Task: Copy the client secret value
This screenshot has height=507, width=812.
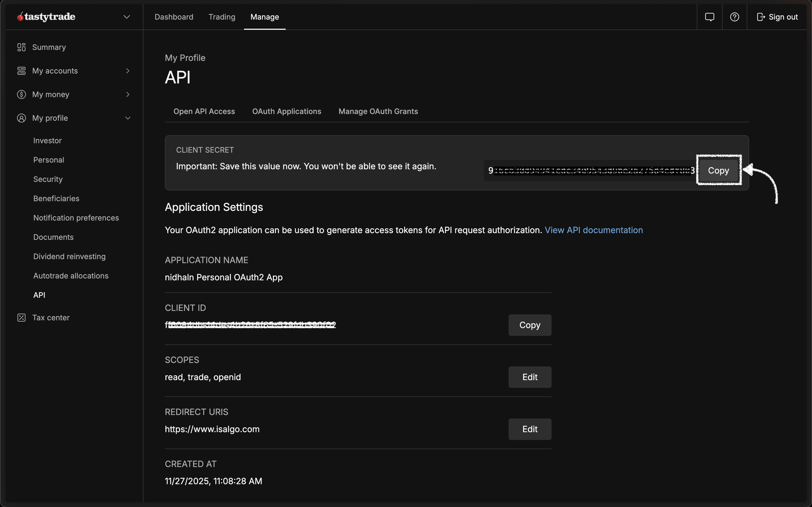Action: pos(718,170)
